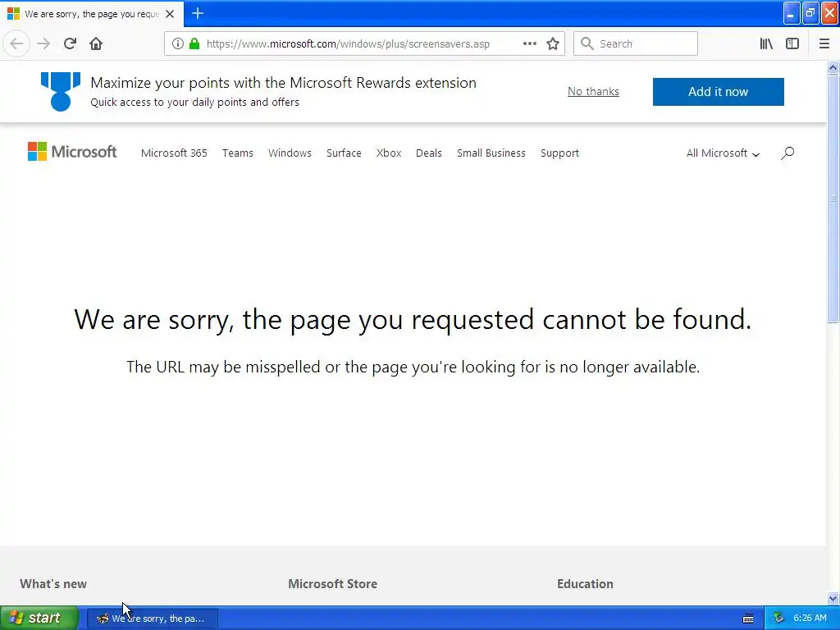This screenshot has height=630, width=840.
Task: Click the page scrollbar up arrow
Action: click(833, 67)
